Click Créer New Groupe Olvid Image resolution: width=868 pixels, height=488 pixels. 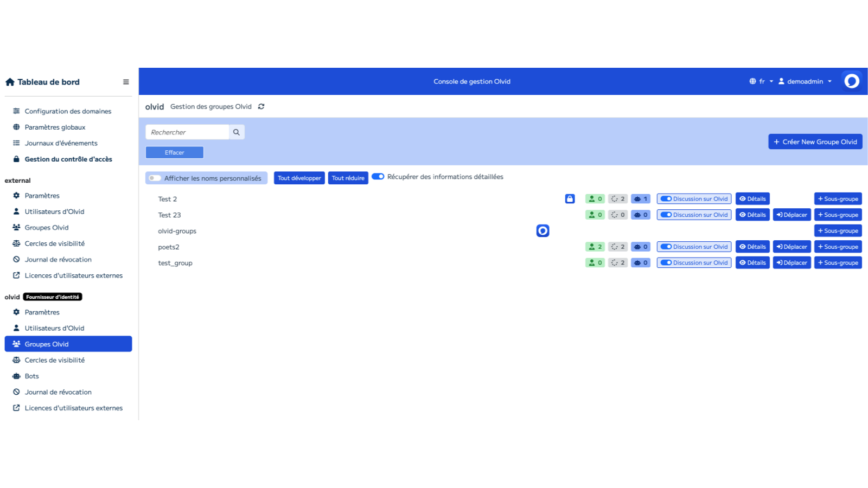pos(815,142)
